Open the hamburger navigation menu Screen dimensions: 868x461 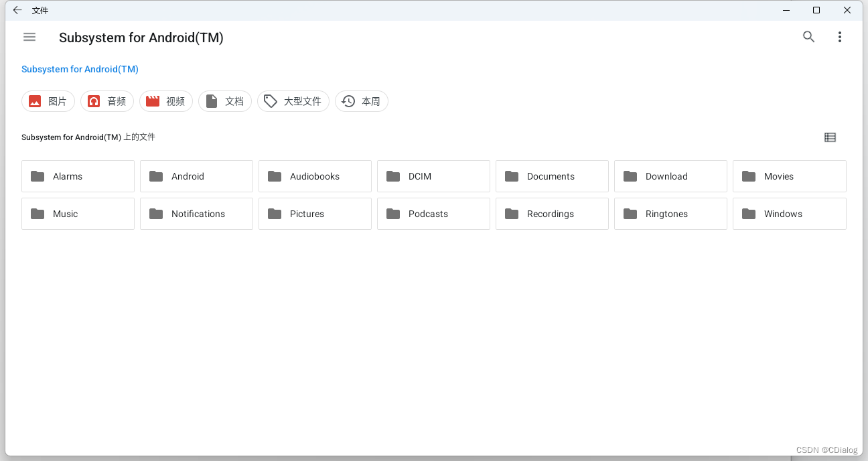29,37
